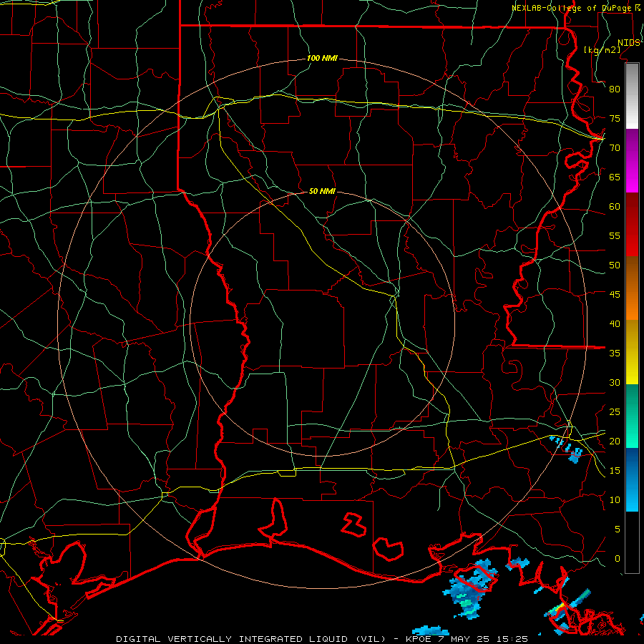644x644 pixels.
Task: Click the "25" value on the VIL scale
Action: pos(615,412)
